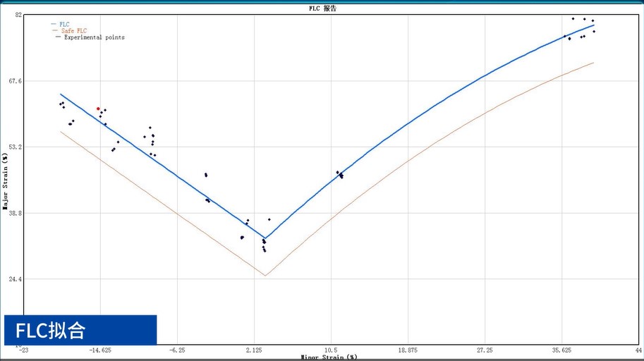
Task: Click the chart title FLC 报告
Action: [x=322, y=8]
